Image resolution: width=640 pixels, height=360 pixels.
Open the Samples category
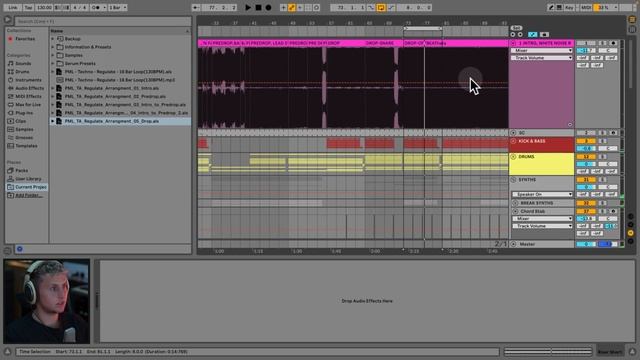pos(24,129)
